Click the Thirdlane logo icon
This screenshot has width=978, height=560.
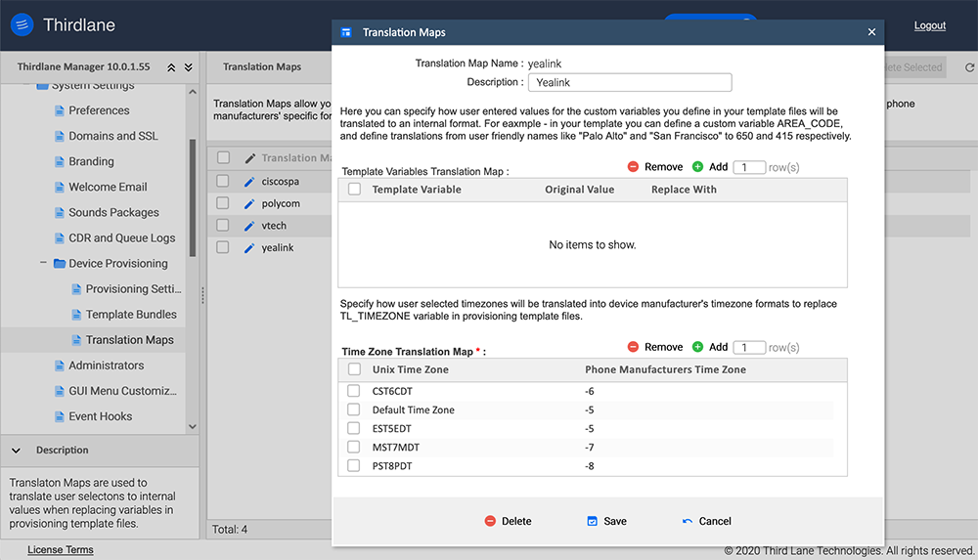[22, 25]
